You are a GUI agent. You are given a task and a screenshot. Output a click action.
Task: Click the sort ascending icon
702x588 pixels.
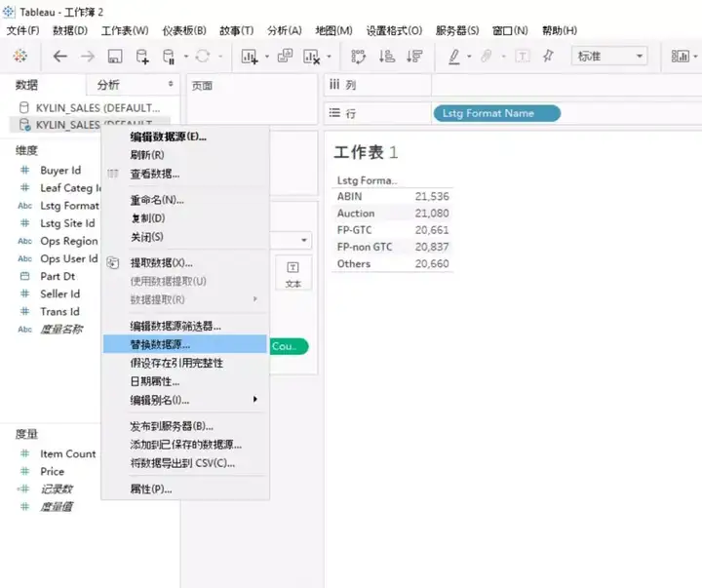(387, 56)
